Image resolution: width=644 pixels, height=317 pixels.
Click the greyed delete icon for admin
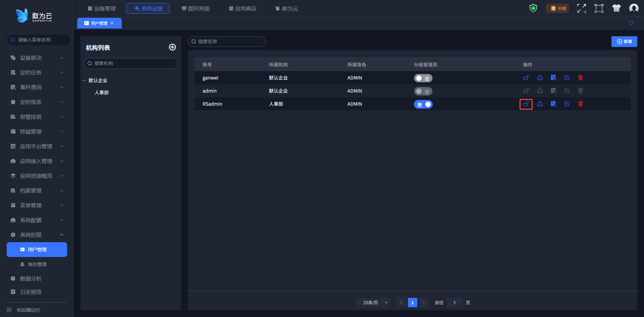pos(581,91)
